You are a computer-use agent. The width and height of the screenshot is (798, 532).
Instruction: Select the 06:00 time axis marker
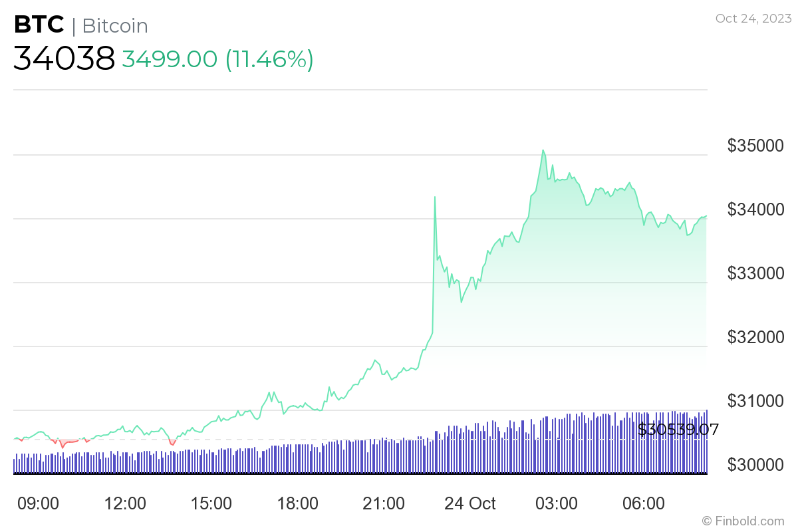(x=643, y=503)
